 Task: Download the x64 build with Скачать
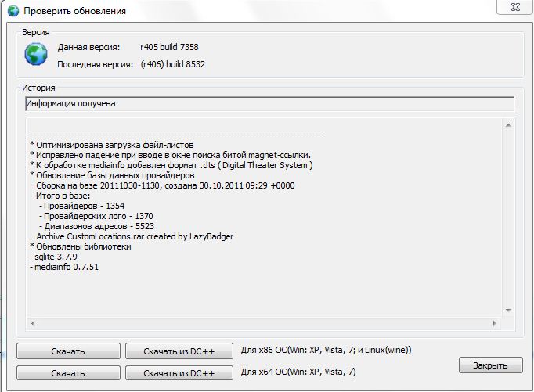pyautogui.click(x=68, y=373)
